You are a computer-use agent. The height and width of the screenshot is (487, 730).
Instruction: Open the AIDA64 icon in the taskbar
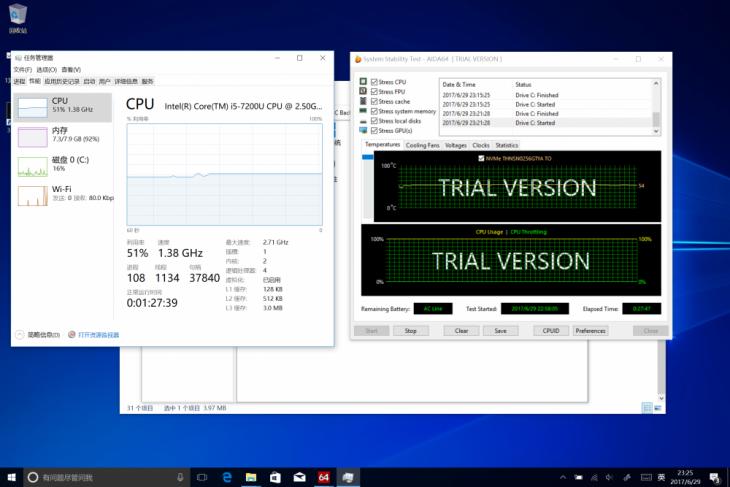(323, 477)
